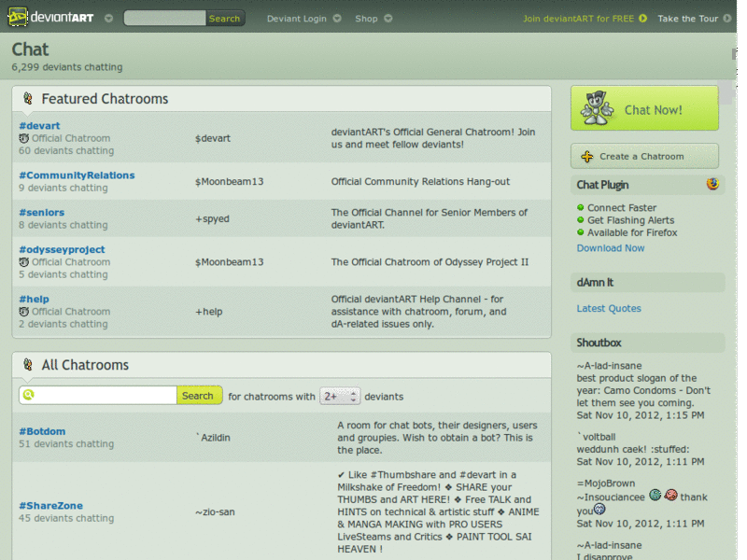Expand the Shop dropdown arrow
Viewport: 747px width, 560px height.
coord(388,19)
